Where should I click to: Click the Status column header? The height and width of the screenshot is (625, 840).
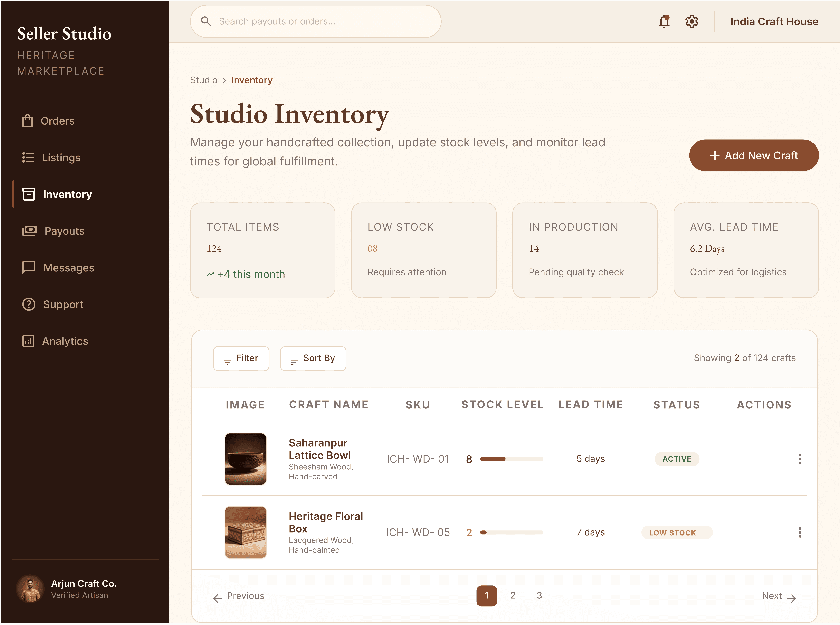click(677, 405)
